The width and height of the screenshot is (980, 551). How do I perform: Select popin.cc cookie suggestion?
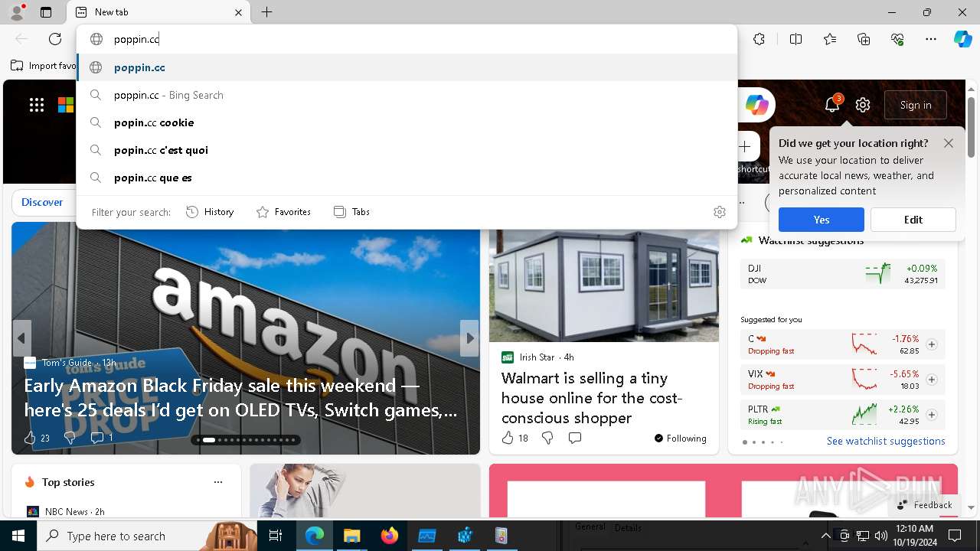(407, 122)
